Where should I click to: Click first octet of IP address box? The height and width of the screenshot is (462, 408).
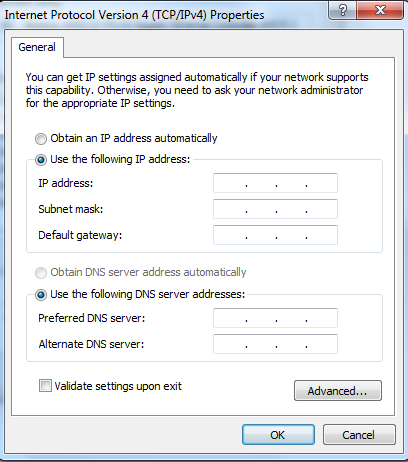click(230, 183)
